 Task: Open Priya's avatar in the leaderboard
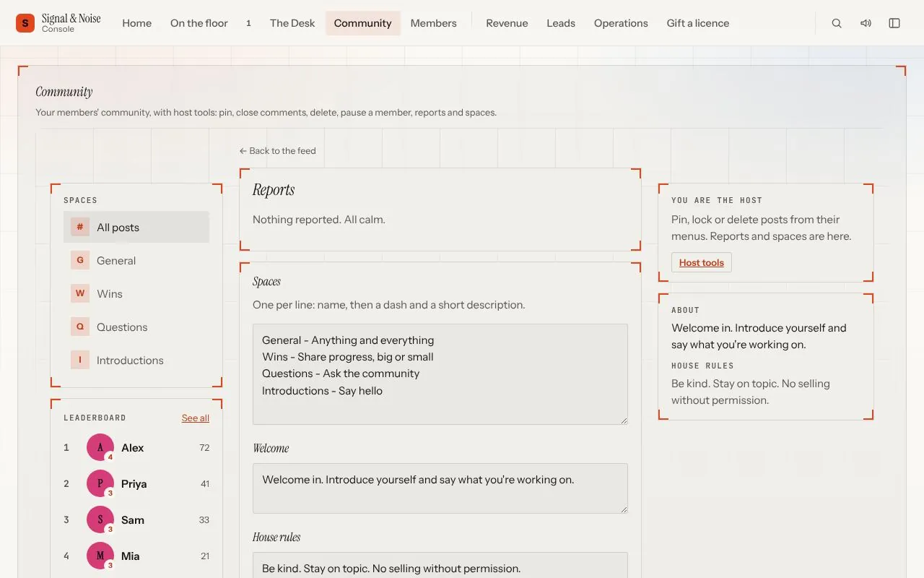(x=100, y=483)
